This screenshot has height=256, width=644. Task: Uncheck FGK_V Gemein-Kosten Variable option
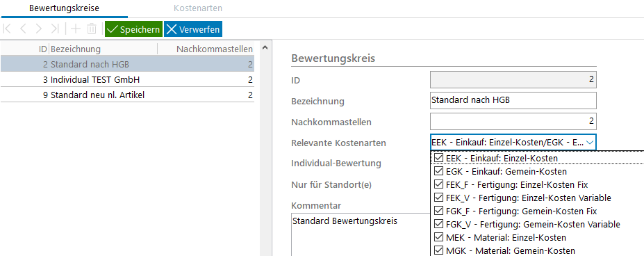(x=438, y=224)
